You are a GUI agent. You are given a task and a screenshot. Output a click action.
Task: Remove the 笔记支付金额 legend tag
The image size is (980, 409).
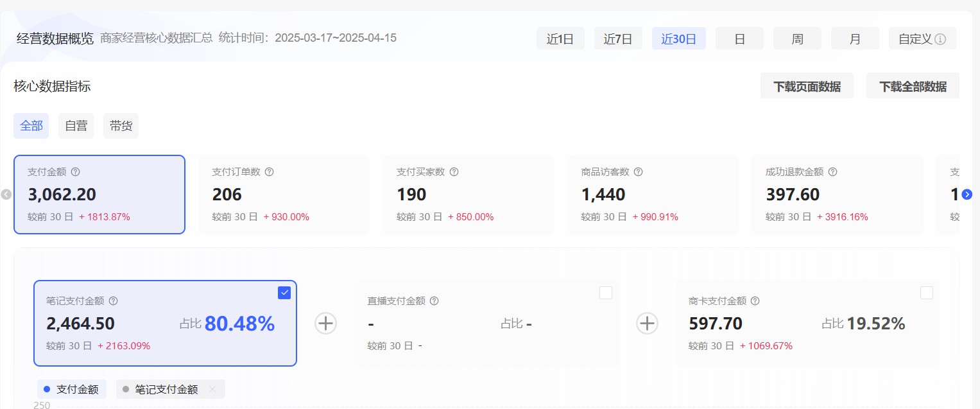click(x=212, y=389)
